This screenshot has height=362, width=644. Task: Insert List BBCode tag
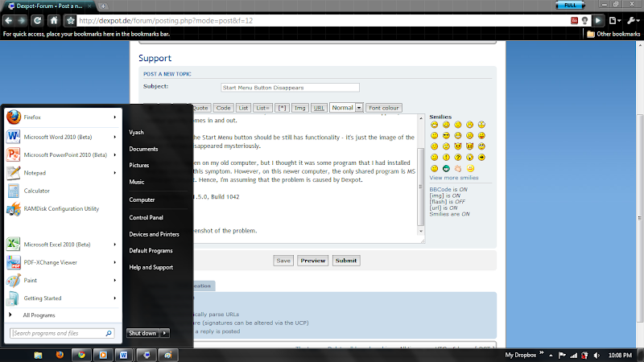[244, 108]
